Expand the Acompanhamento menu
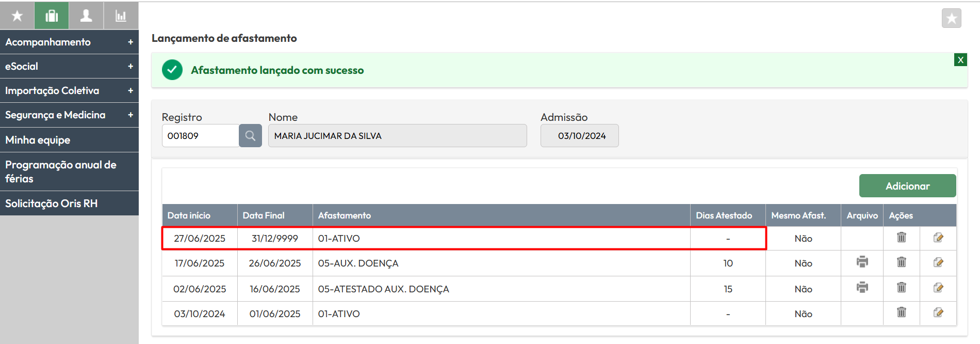 point(130,42)
